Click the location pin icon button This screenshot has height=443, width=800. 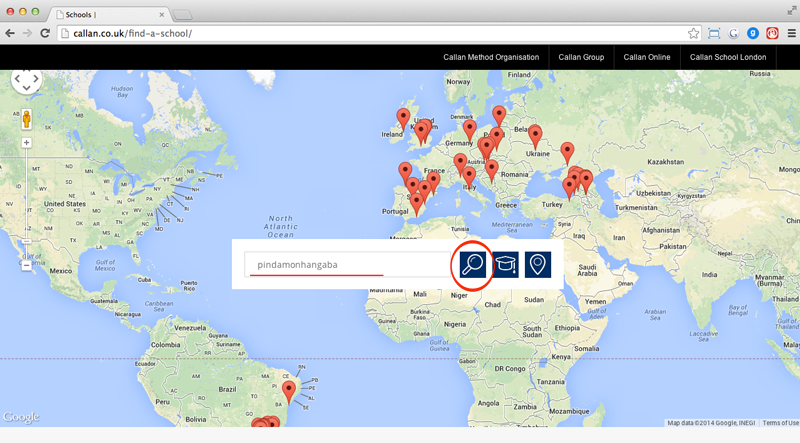(x=538, y=264)
